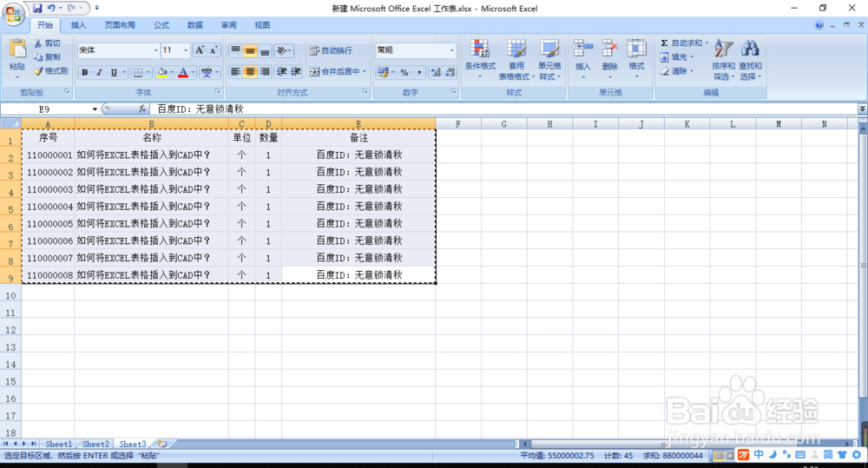This screenshot has height=468, width=868.
Task: Toggle top vertical alignment
Action: tap(236, 51)
